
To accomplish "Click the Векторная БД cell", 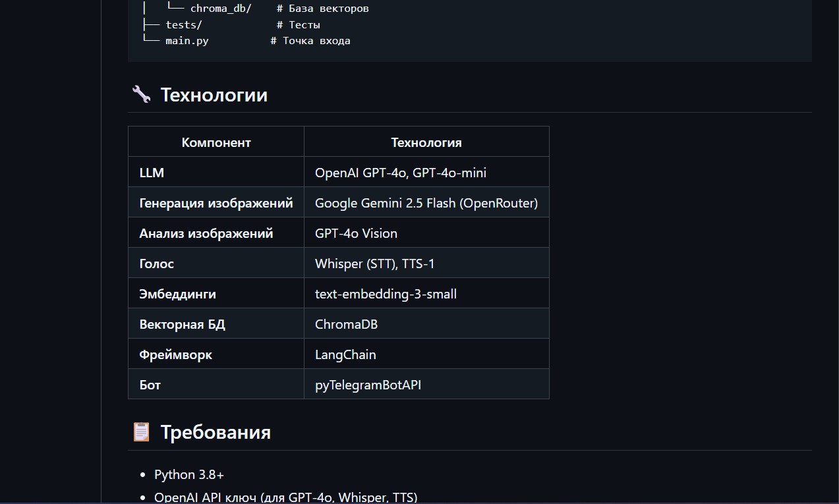I will [216, 323].
